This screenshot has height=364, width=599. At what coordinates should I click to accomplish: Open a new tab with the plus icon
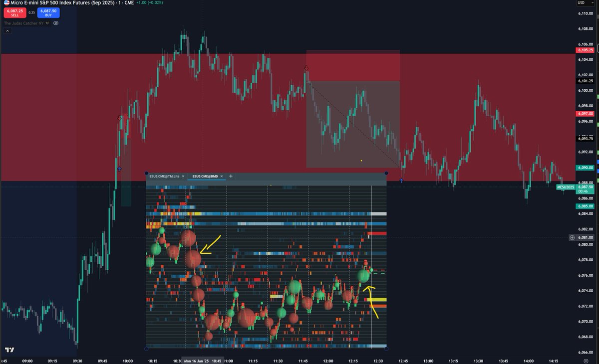coord(231,176)
